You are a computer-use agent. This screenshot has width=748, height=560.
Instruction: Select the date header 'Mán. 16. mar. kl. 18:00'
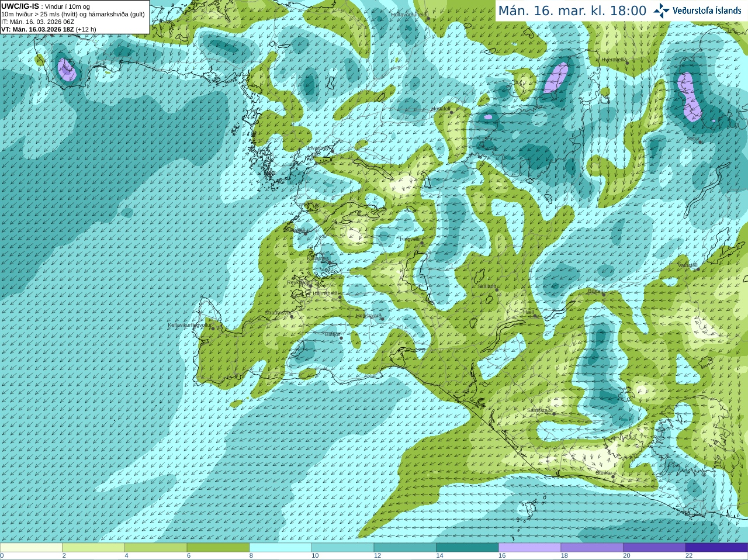[572, 11]
